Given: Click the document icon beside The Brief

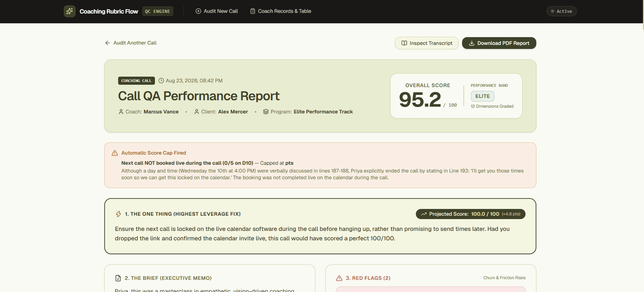Looking at the screenshot, I should [118, 278].
